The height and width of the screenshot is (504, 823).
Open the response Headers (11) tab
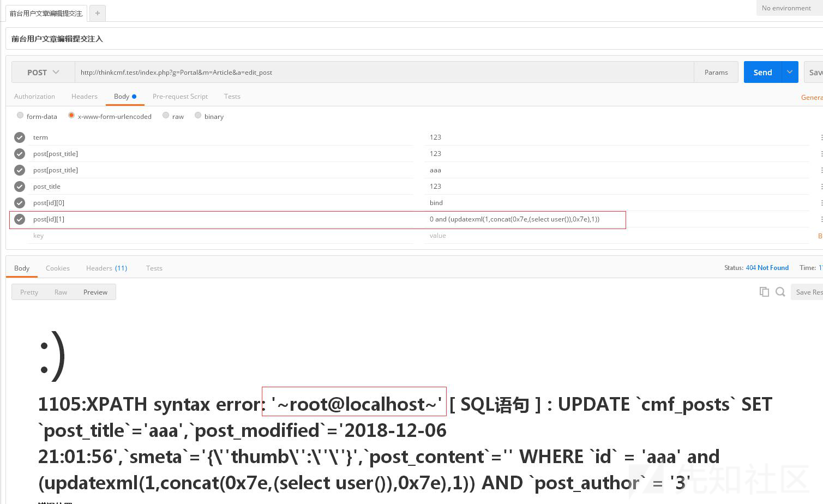tap(106, 268)
